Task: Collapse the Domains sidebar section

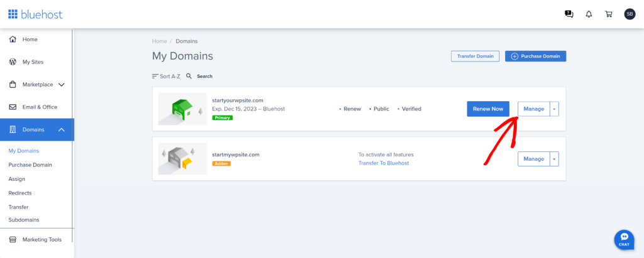Action: point(61,129)
